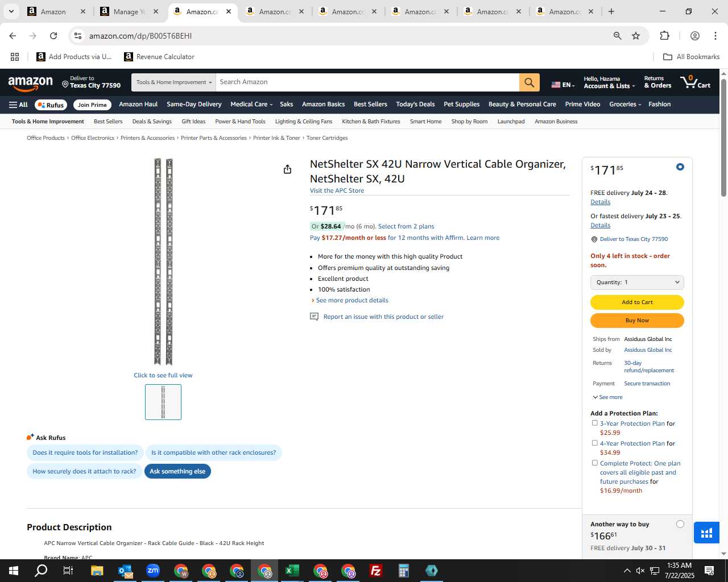Viewport: 728px width, 582px height.
Task: Click the blue floating grid widget
Action: [706, 533]
